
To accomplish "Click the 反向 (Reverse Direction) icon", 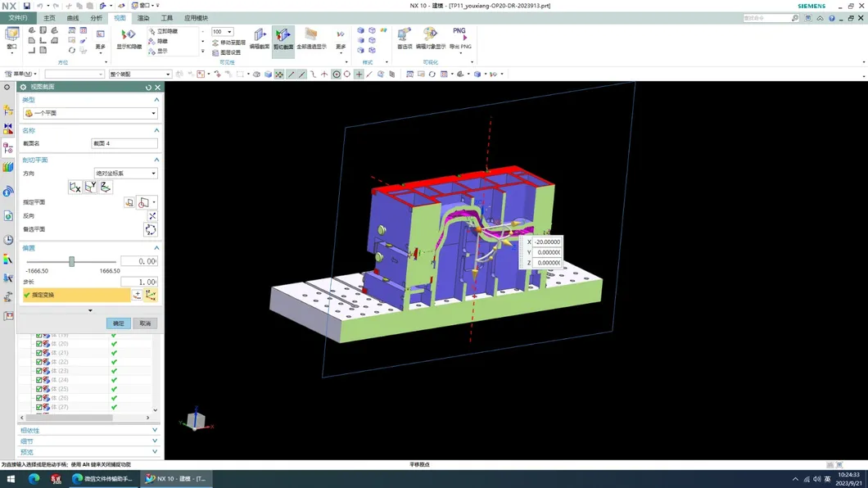I will coord(151,216).
